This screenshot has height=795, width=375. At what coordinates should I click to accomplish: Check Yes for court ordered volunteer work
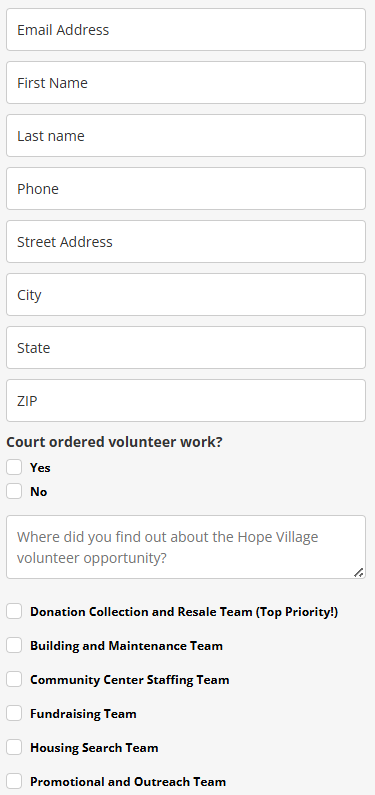pos(14,467)
